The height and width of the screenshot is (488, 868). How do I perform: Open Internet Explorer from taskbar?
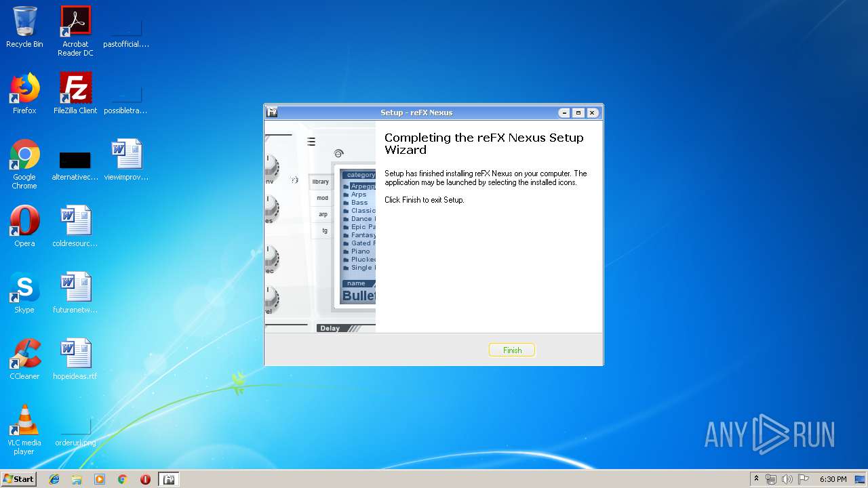click(x=54, y=479)
